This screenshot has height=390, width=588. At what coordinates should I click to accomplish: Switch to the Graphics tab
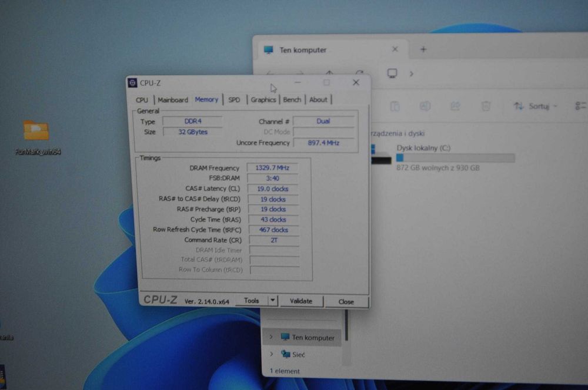click(x=263, y=100)
